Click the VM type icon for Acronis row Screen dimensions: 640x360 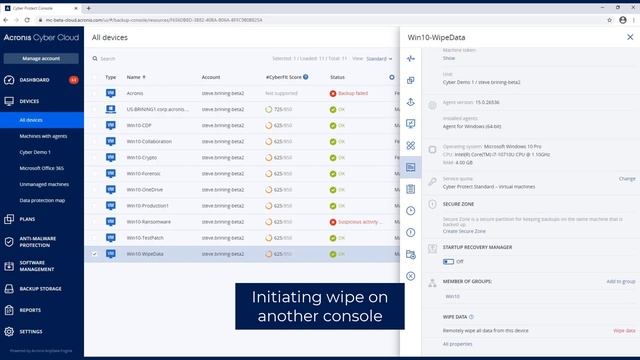pos(111,93)
